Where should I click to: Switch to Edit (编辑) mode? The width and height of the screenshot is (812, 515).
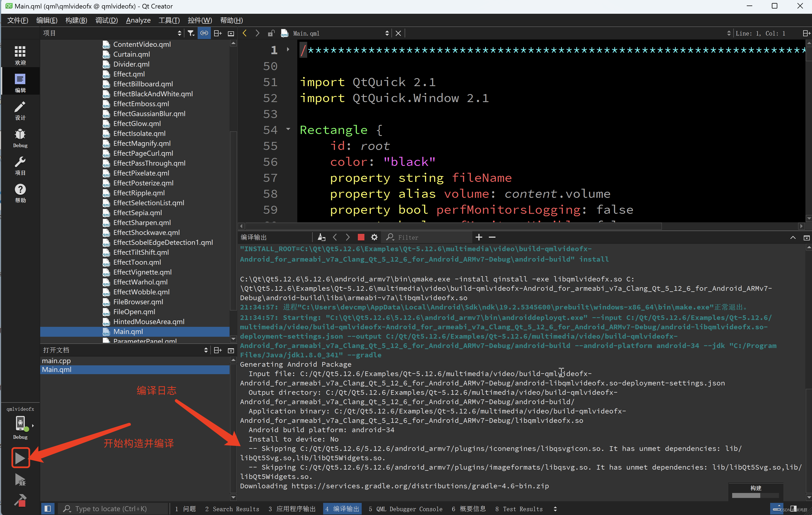click(x=20, y=83)
